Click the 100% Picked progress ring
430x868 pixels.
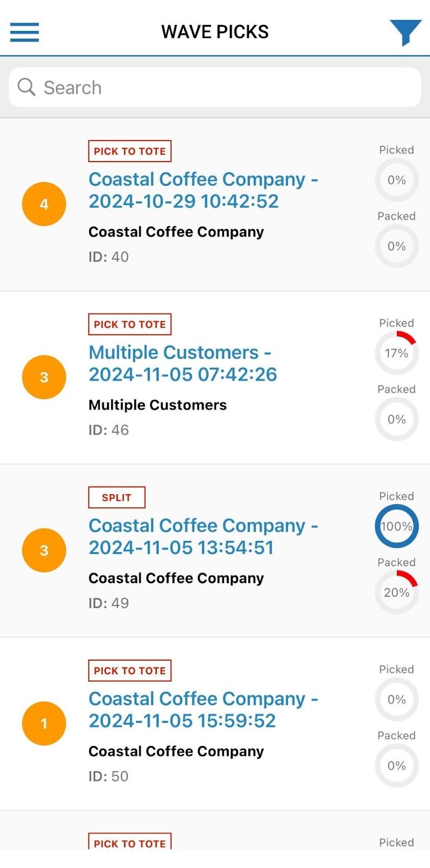pyautogui.click(x=396, y=526)
